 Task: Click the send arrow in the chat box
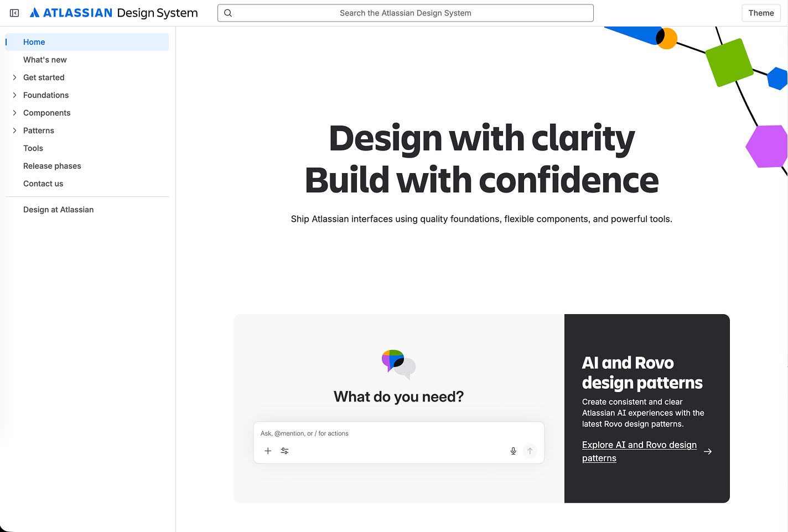(530, 451)
